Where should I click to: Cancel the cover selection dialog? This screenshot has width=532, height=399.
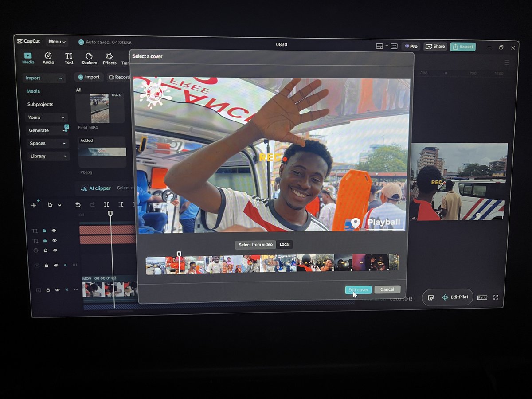click(x=387, y=289)
